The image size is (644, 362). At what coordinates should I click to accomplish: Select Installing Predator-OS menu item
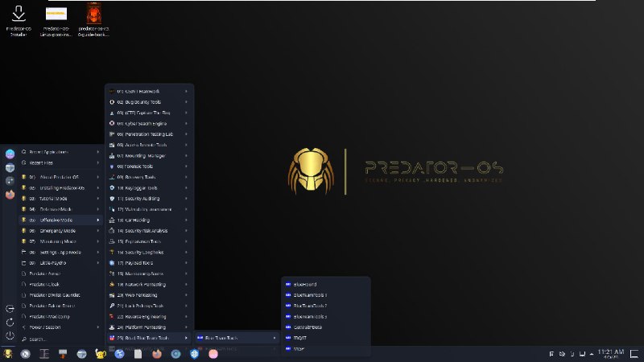(x=61, y=187)
